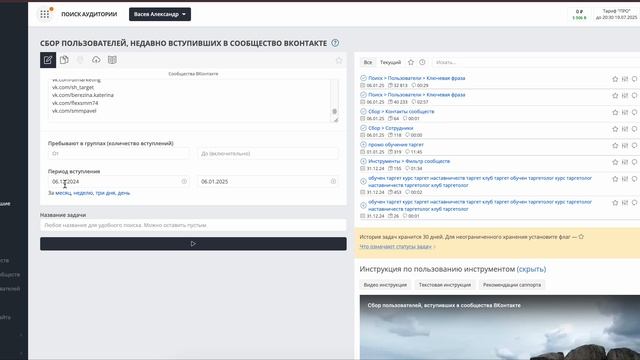Image resolution: width=640 pixels, height=360 pixels.
Task: Open calendar picker in end date 06.01.2025
Action: pos(333,181)
